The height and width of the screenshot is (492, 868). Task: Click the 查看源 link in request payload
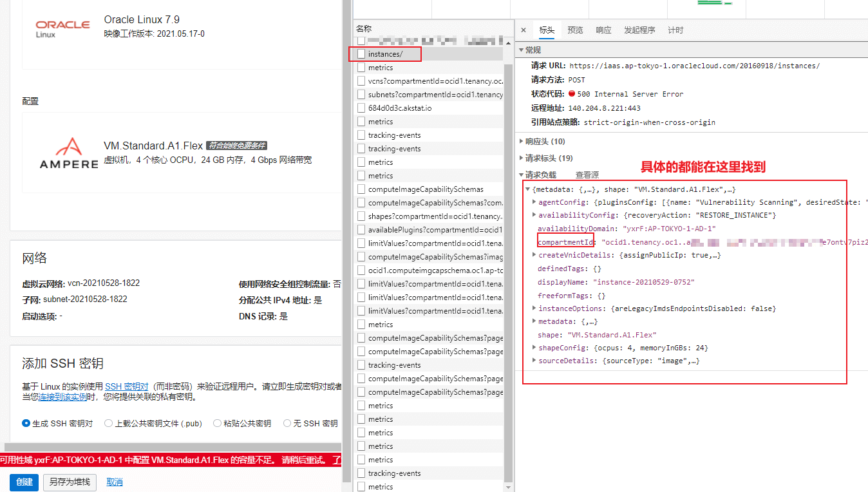tap(588, 175)
